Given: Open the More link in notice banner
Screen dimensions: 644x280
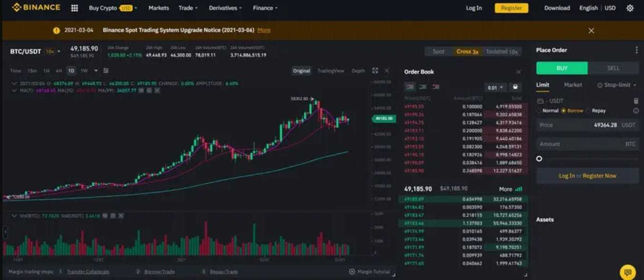Looking at the screenshot, I should tap(264, 30).
